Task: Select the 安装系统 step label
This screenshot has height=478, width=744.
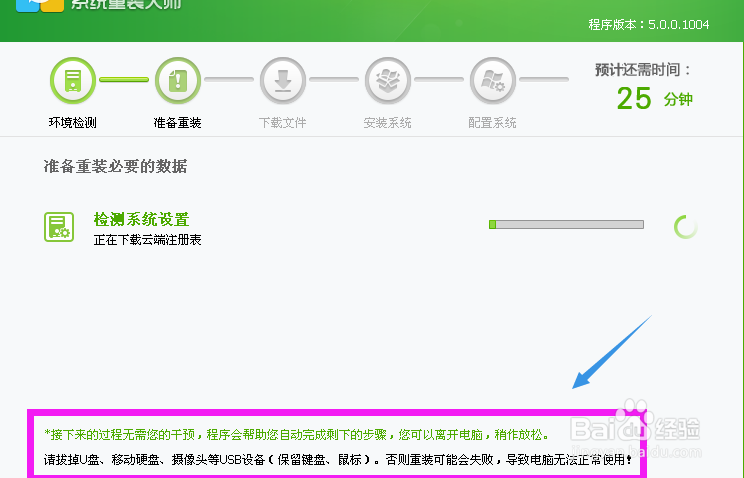Action: (387, 123)
